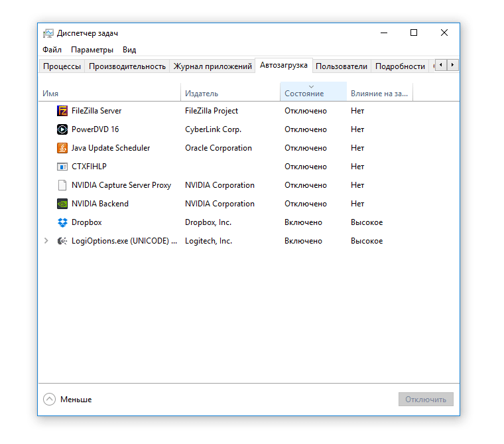Open the Файл menu
The height and width of the screenshot is (444, 504).
point(52,50)
